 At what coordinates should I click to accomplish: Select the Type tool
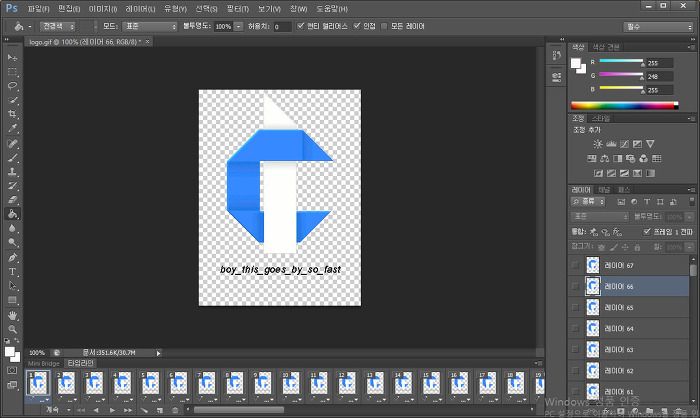click(x=12, y=272)
